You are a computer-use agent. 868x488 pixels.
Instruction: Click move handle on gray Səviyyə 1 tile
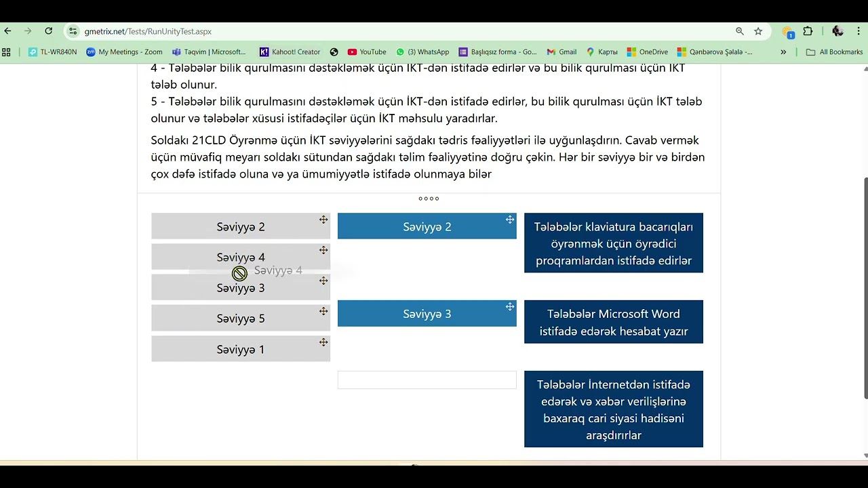point(323,342)
